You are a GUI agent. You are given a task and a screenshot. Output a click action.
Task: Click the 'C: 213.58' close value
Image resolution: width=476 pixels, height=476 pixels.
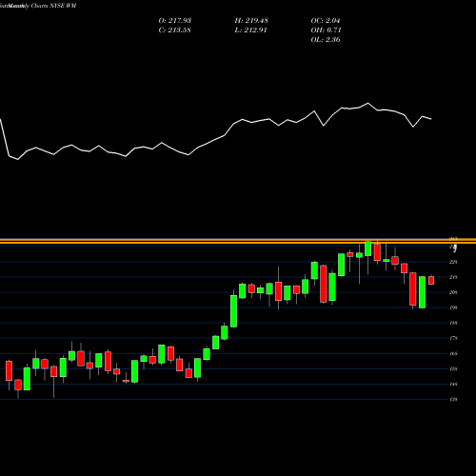click(175, 30)
